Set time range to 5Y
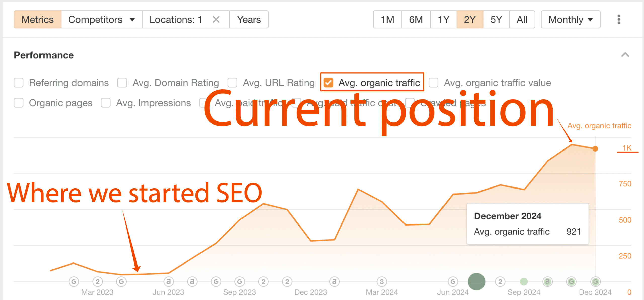 click(496, 19)
